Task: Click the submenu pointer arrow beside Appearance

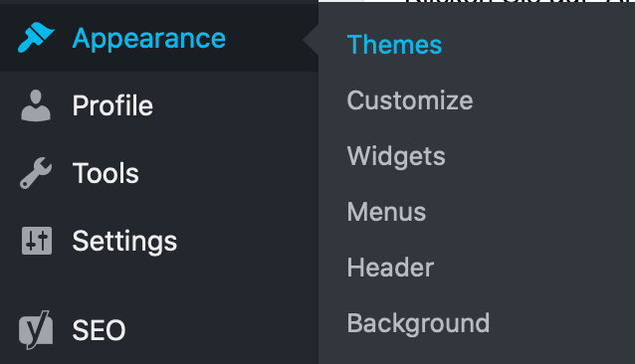Action: [311, 39]
